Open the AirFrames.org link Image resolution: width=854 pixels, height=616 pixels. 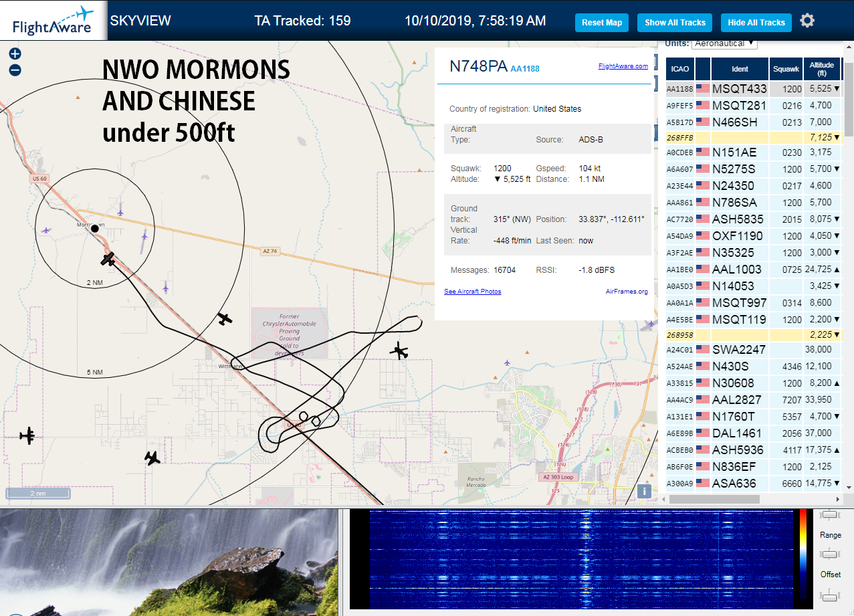click(627, 292)
